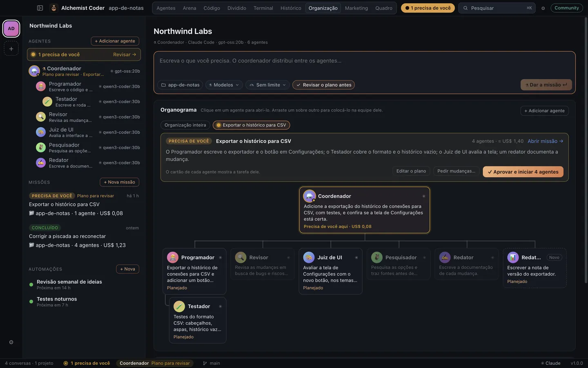Click the Testador card avatar in organogram
The image size is (588, 368).
(x=179, y=306)
